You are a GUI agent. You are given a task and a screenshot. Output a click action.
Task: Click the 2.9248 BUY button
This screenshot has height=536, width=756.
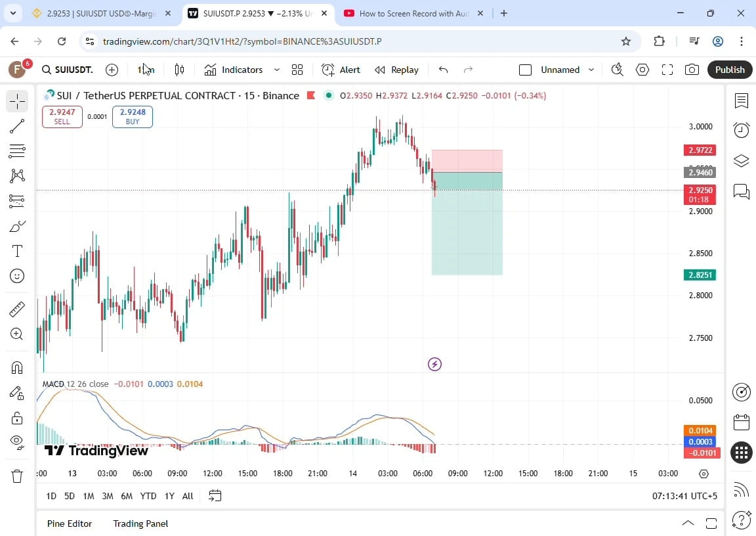coord(133,117)
